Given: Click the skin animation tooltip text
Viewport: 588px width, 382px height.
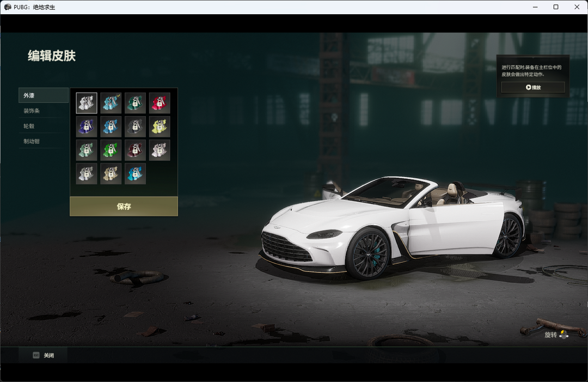Looking at the screenshot, I should (x=531, y=70).
